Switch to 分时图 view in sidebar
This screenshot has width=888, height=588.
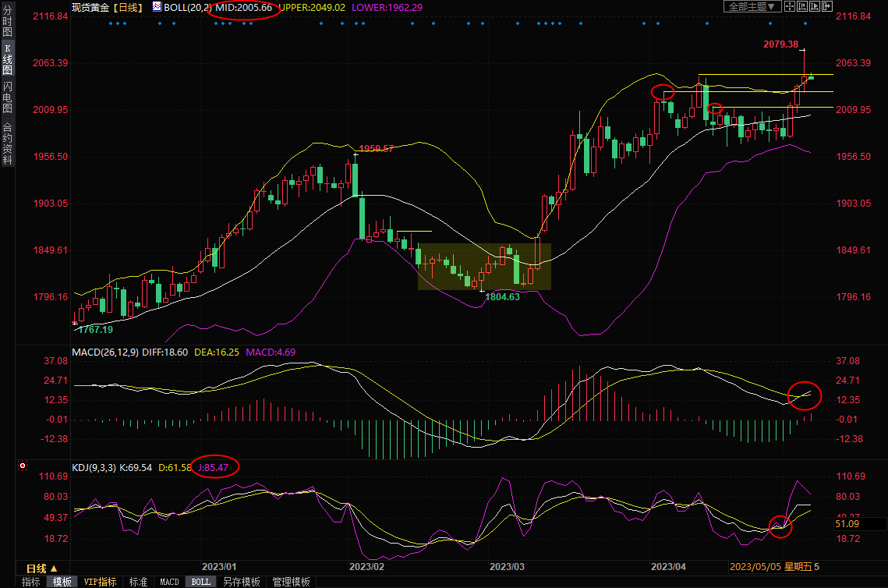click(7, 26)
